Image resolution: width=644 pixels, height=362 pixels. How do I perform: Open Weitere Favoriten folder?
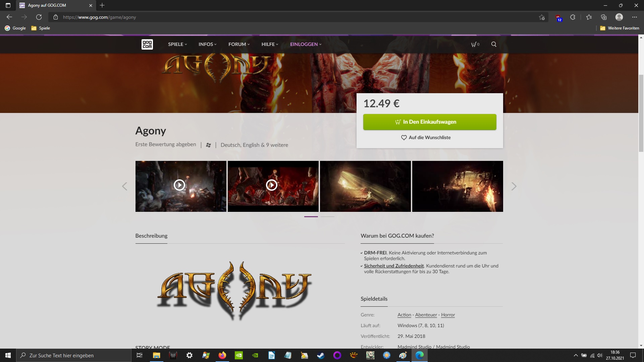point(620,28)
